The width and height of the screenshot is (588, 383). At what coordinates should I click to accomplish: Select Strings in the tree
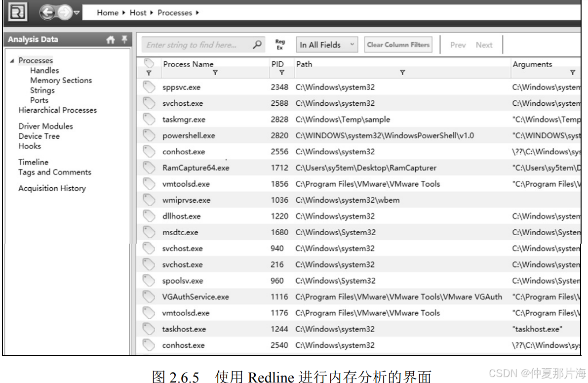pos(42,90)
